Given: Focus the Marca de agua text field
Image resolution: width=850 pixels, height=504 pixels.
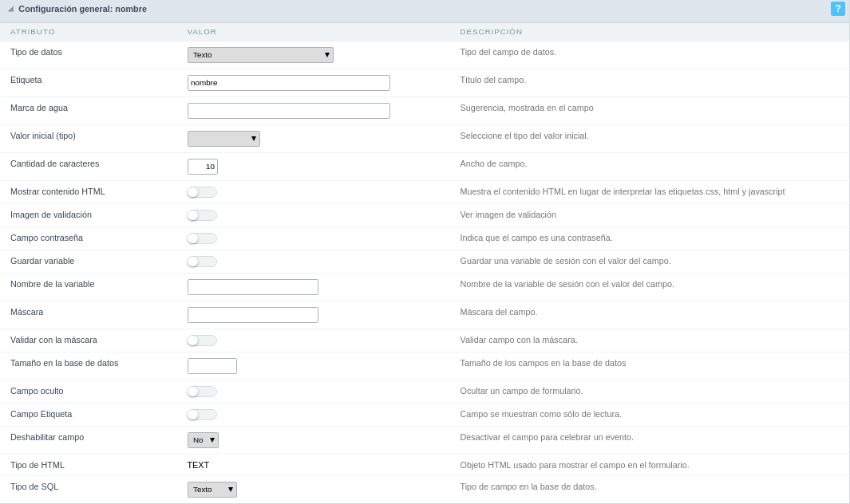Looking at the screenshot, I should [x=288, y=111].
